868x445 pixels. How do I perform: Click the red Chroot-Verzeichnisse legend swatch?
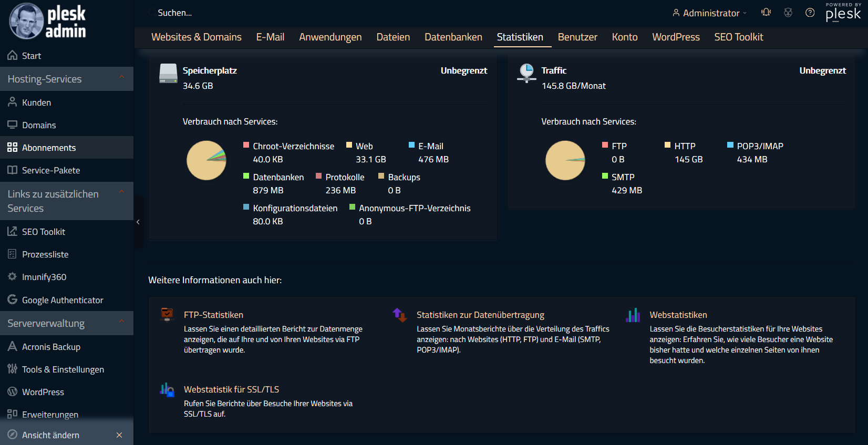246,145
